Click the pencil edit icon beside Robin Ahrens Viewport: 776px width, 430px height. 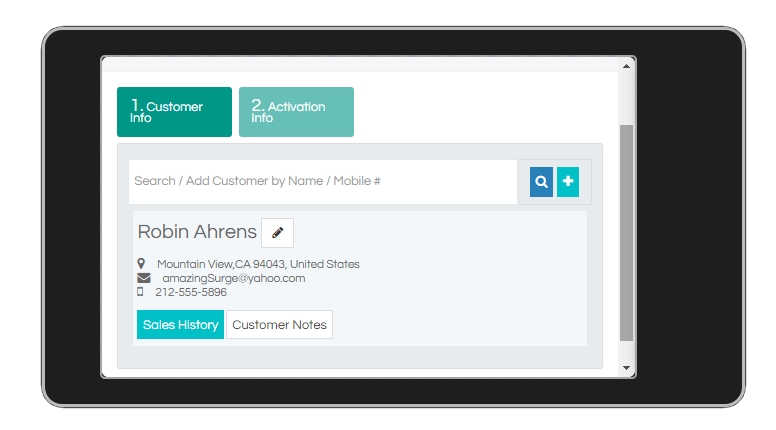[277, 233]
